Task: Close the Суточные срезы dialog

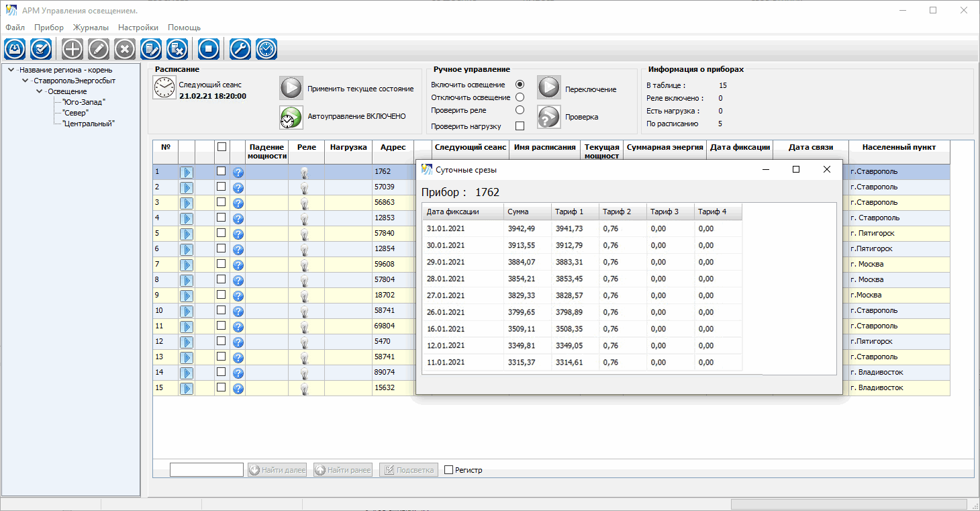Action: tap(827, 170)
